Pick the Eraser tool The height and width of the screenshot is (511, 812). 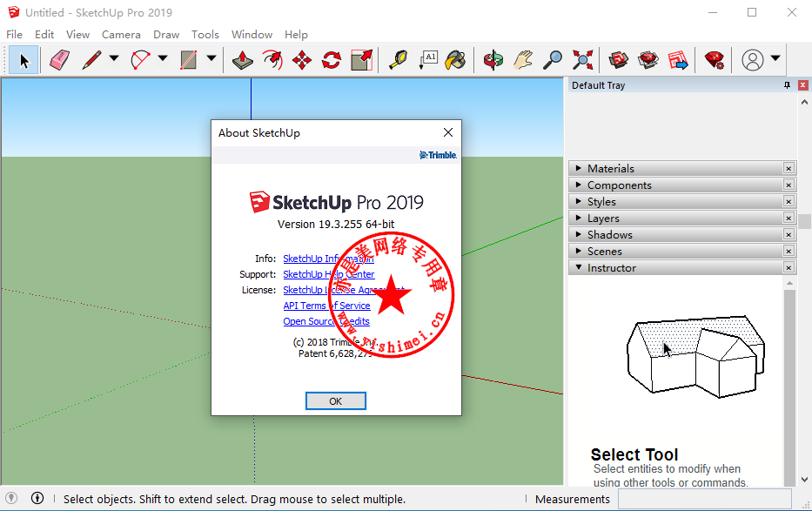point(59,60)
